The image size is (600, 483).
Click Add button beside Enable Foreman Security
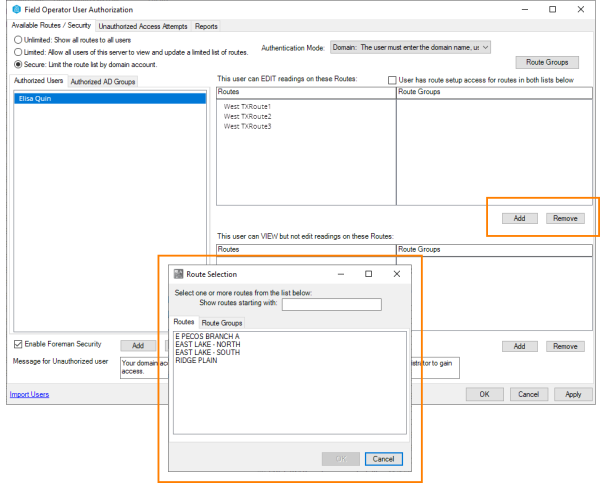(x=138, y=346)
